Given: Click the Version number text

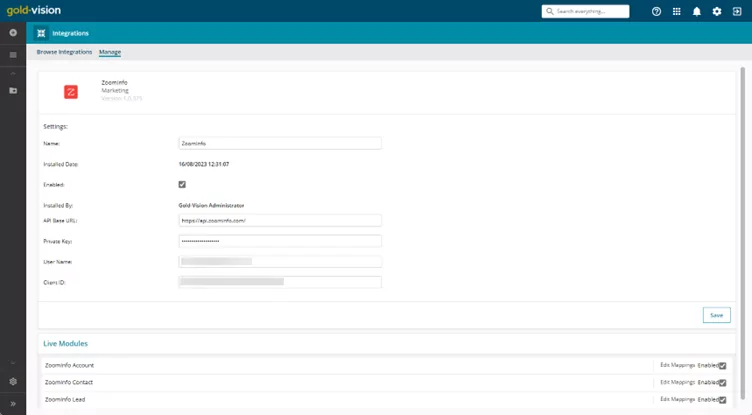Looking at the screenshot, I should pyautogui.click(x=122, y=98).
